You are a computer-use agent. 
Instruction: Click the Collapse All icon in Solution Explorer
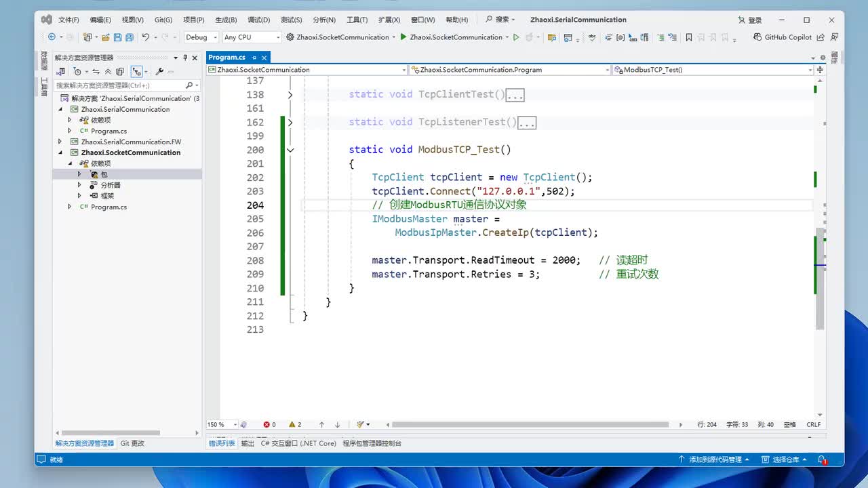point(108,71)
